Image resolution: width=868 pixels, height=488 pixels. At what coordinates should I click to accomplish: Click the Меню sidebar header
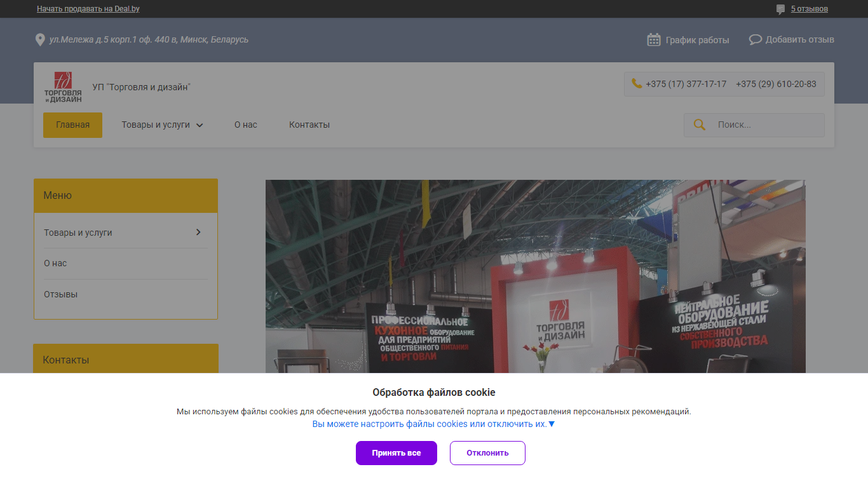click(126, 196)
